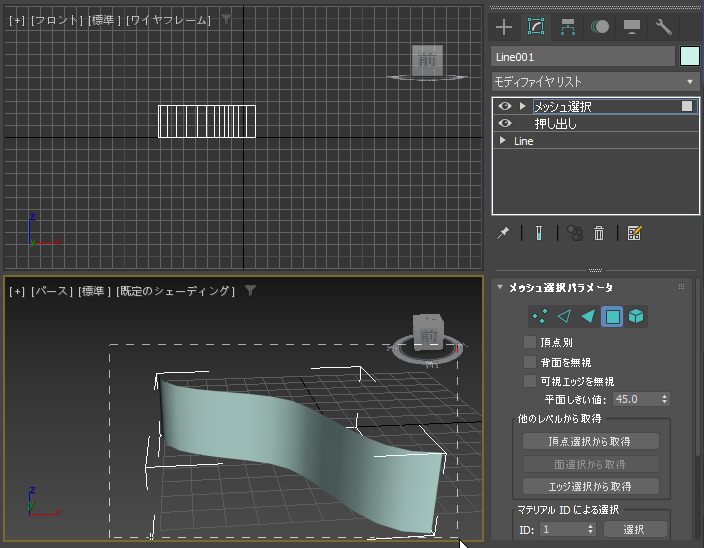Screen dimensions: 704x548
Task: Toggle visibility of 押し出し modifier
Action: 505,123
